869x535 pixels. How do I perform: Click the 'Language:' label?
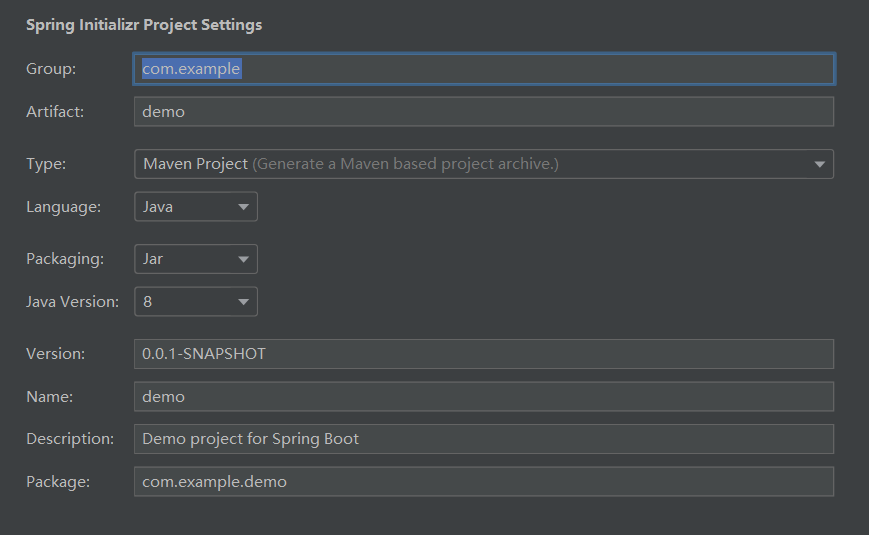coord(63,207)
